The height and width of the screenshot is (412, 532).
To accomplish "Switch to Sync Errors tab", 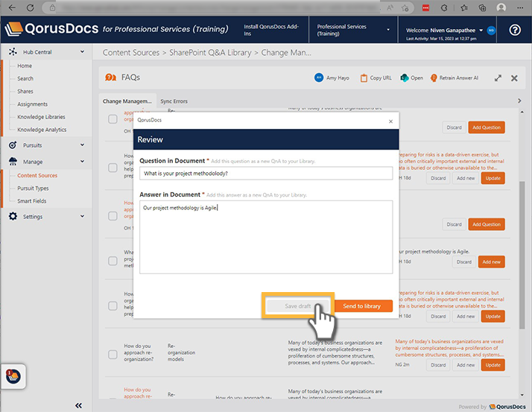I will (x=174, y=101).
